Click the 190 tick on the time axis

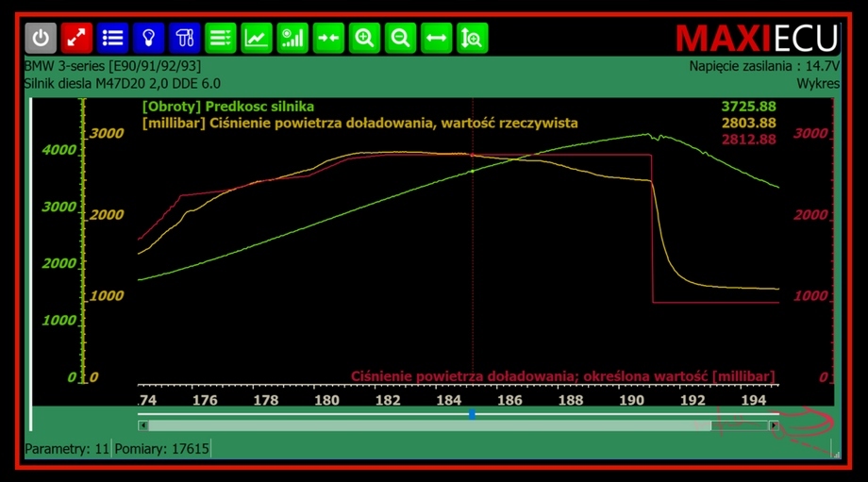(x=631, y=400)
